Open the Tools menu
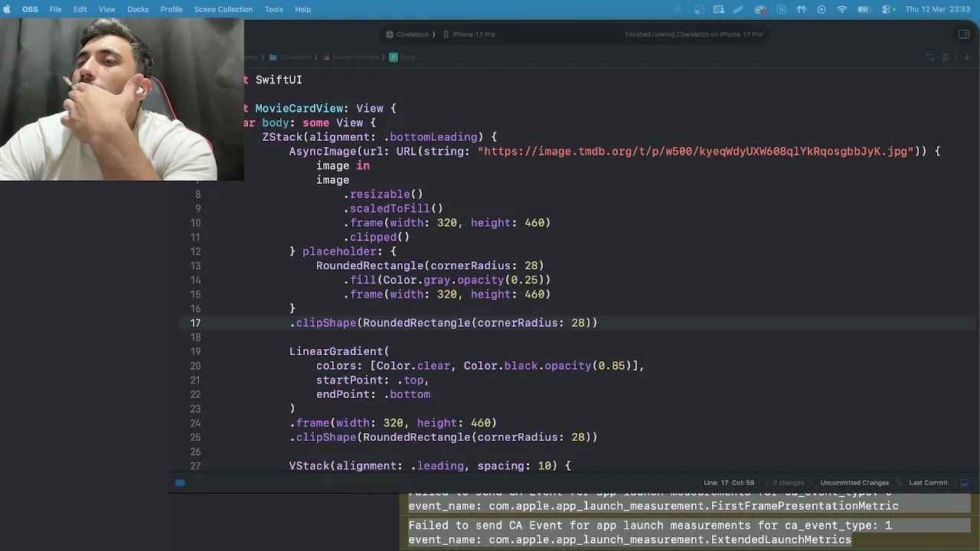 coord(274,9)
